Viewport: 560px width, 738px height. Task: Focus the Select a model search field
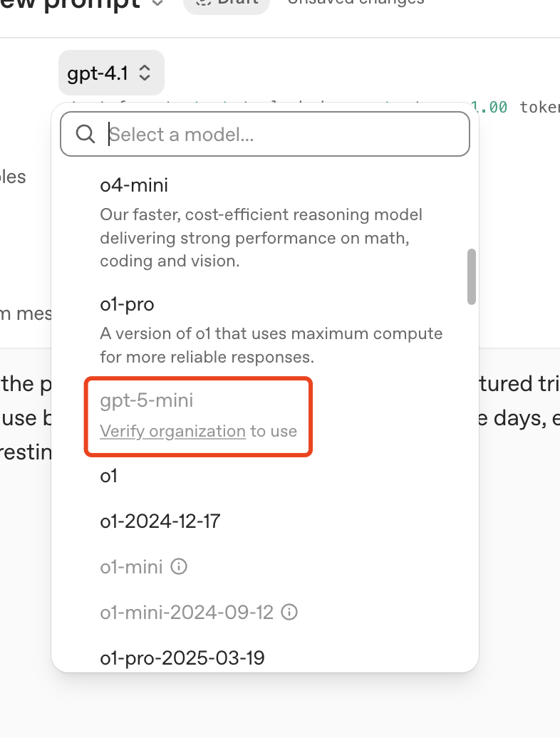point(265,134)
